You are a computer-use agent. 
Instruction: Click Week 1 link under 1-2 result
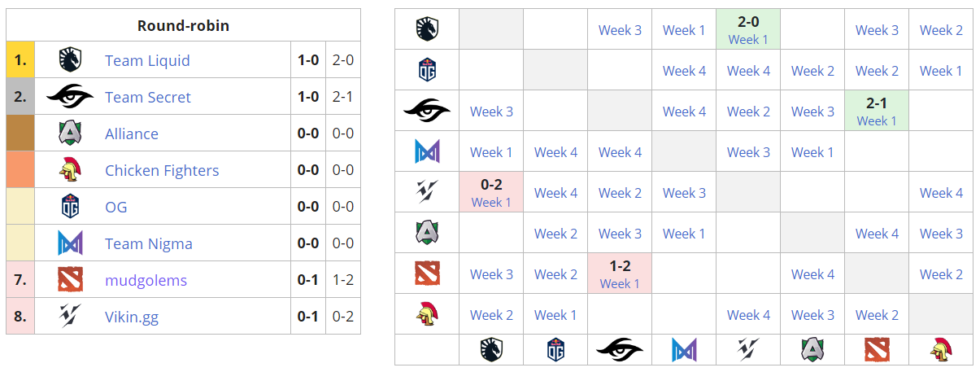point(620,283)
